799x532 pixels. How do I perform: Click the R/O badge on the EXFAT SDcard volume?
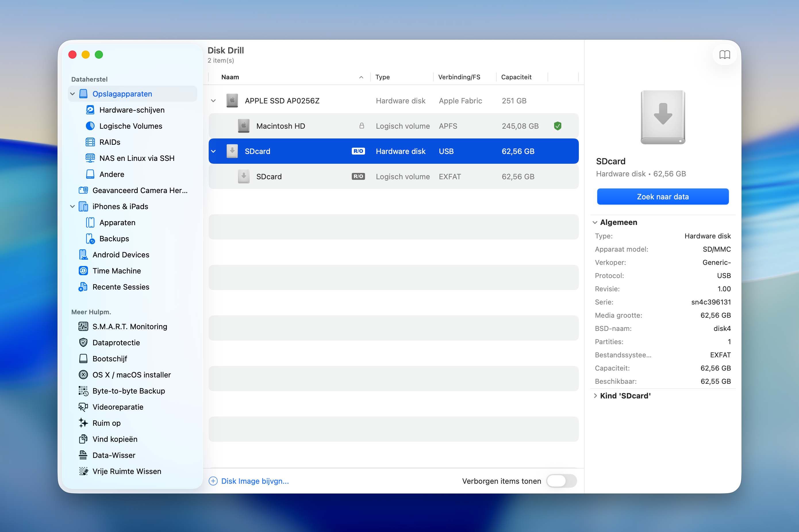click(x=358, y=176)
